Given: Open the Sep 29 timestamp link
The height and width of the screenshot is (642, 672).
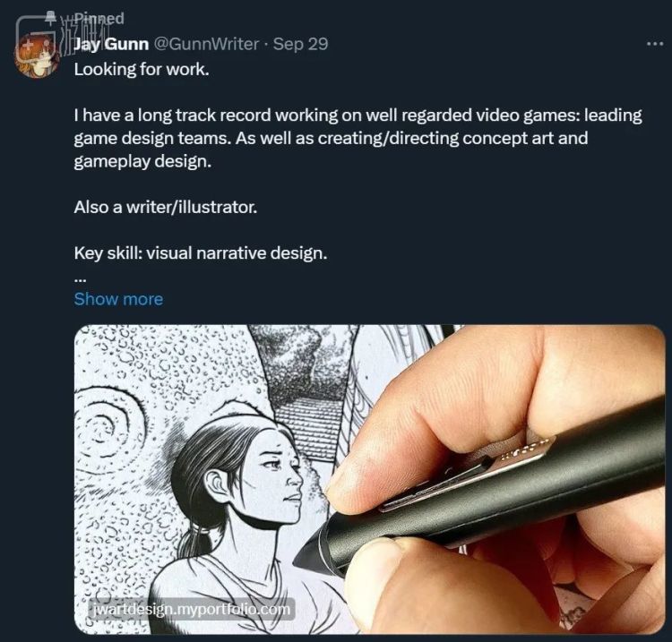Looking at the screenshot, I should click(300, 44).
